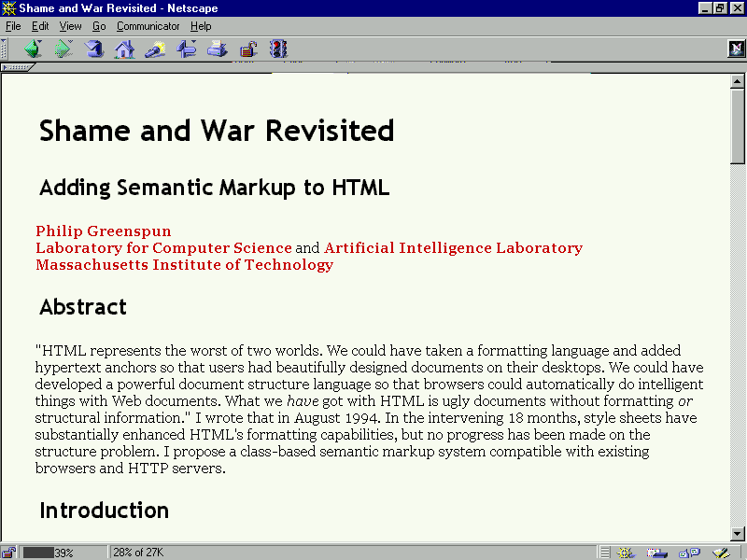Image resolution: width=747 pixels, height=560 pixels.
Task: Print the page using printer icon
Action: (x=217, y=49)
